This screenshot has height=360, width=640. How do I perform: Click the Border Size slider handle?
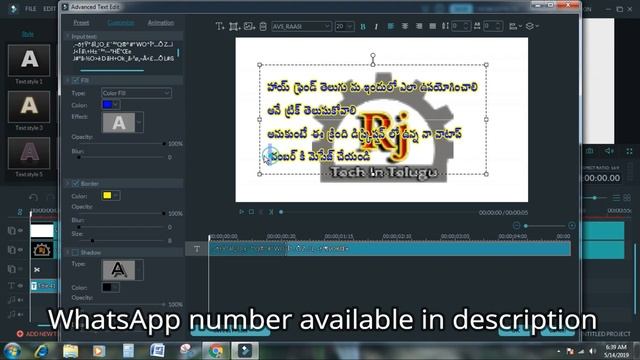point(92,240)
